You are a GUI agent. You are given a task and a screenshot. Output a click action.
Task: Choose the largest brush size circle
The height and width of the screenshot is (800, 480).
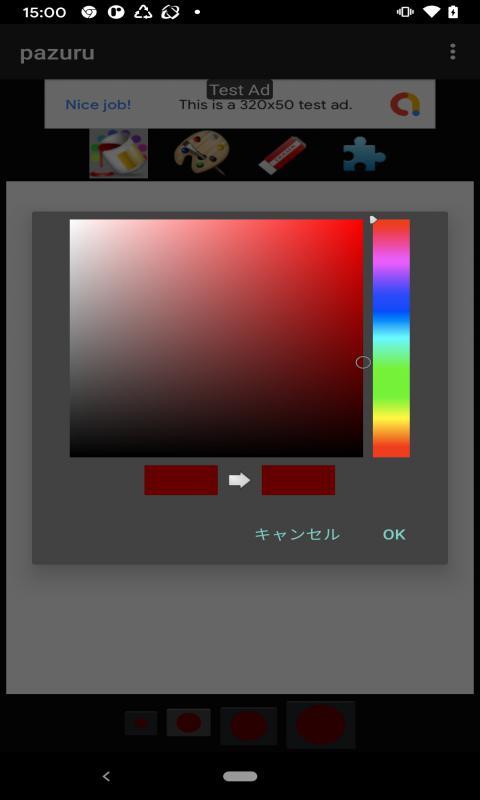tap(320, 724)
